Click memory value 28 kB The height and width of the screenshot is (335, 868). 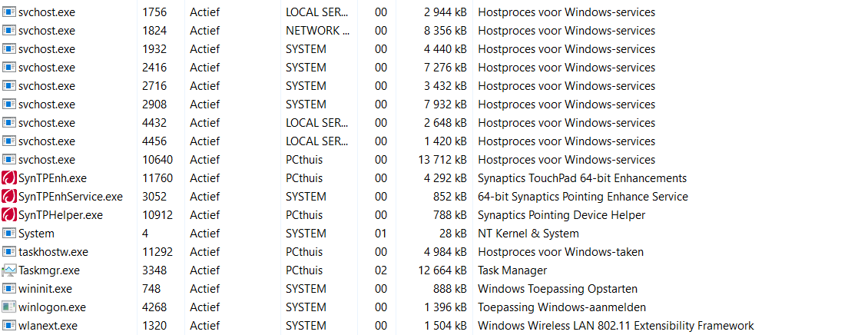[453, 234]
